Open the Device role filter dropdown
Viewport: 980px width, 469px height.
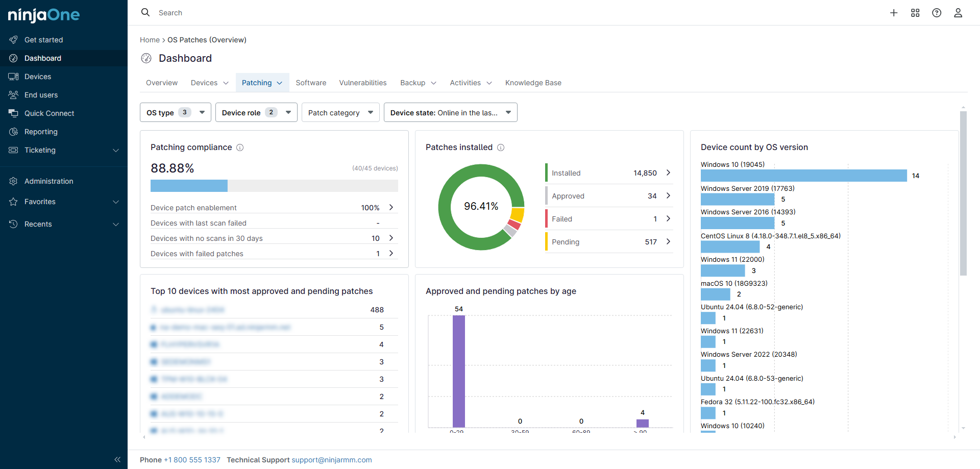pos(256,112)
